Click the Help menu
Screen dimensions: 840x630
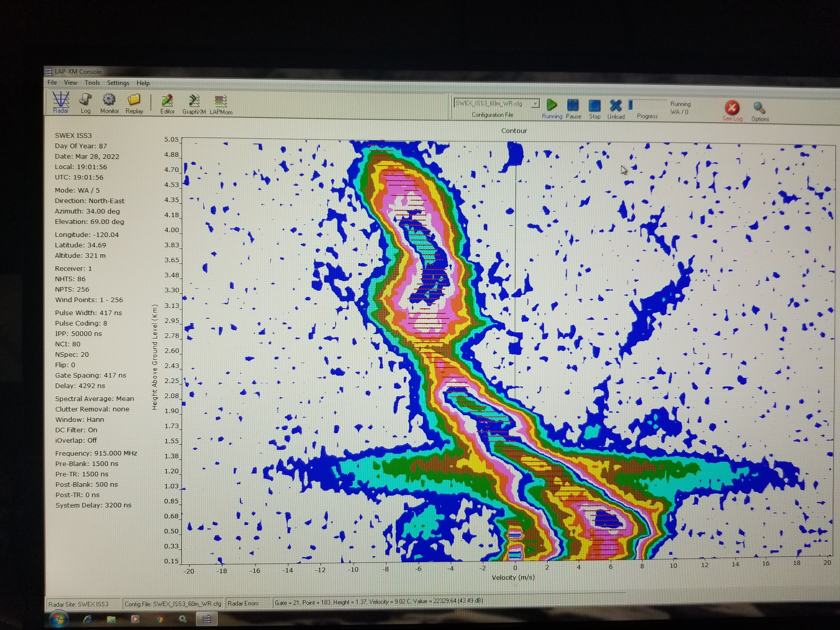click(x=143, y=83)
